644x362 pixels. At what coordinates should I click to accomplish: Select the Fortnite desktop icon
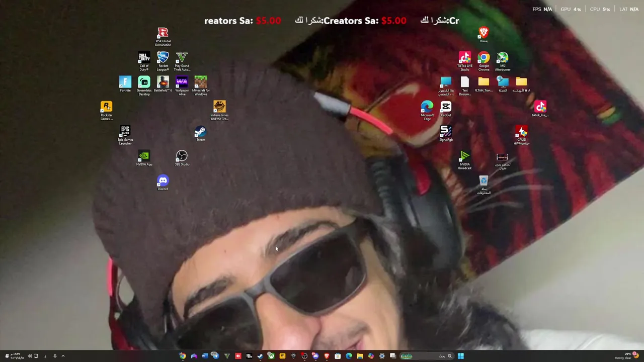point(125,84)
